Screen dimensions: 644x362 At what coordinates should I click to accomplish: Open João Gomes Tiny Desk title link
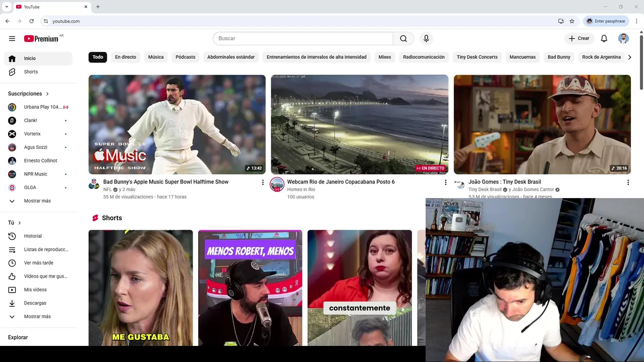[505, 182]
